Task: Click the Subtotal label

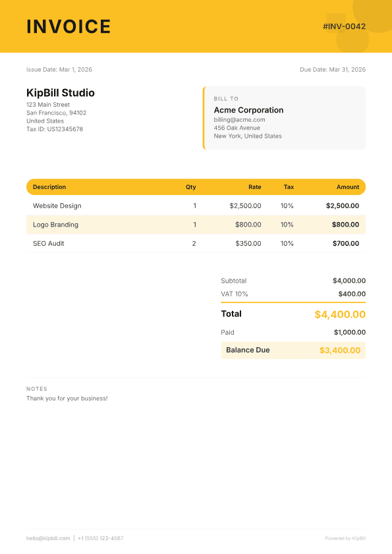Action: [234, 281]
